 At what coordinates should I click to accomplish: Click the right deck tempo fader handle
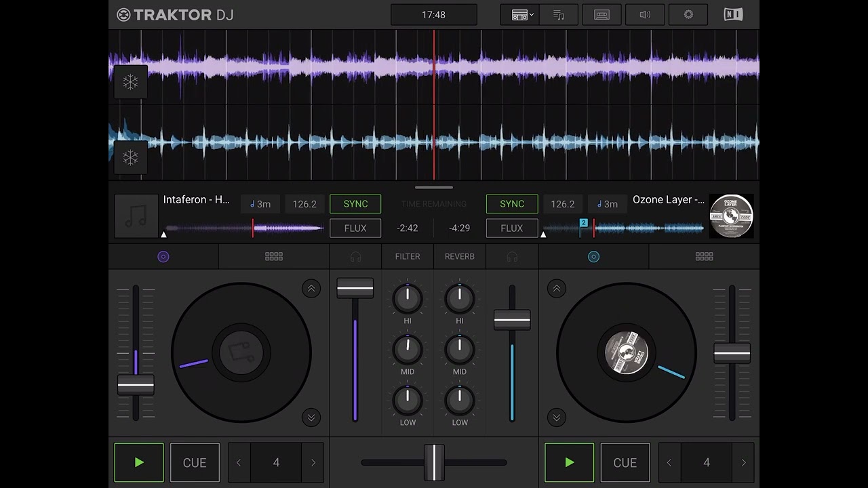(732, 354)
